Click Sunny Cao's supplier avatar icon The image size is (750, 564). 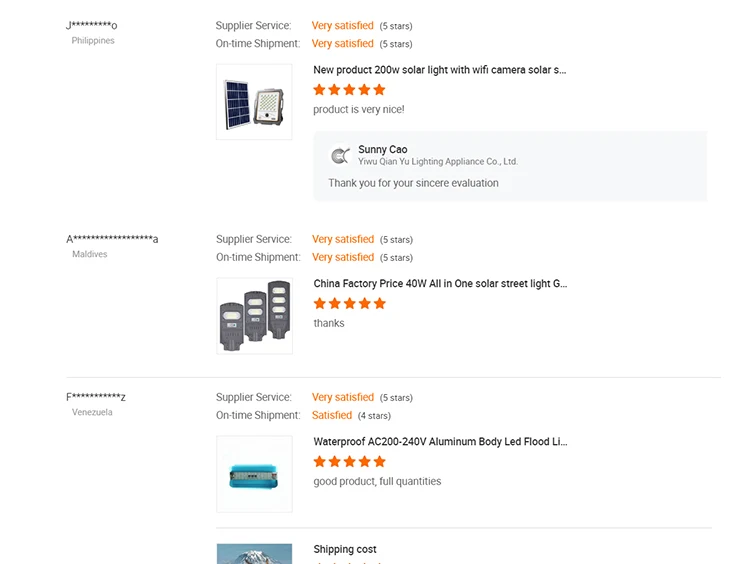click(x=340, y=156)
